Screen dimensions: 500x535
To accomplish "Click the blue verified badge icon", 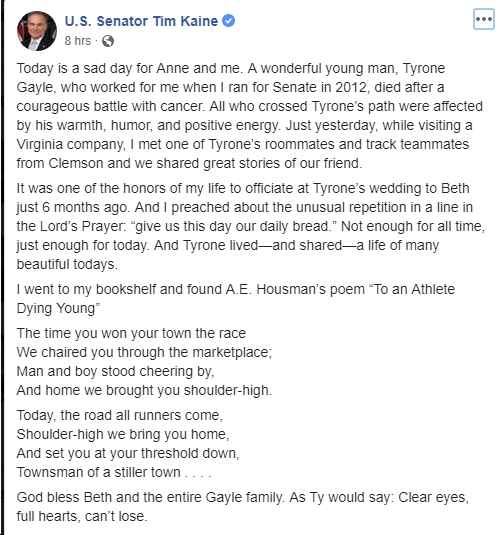I will tap(228, 21).
